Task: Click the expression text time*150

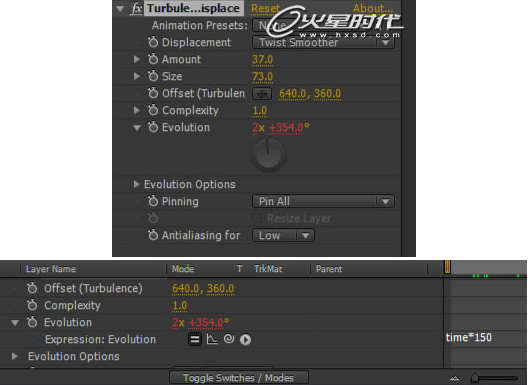Action: [469, 337]
